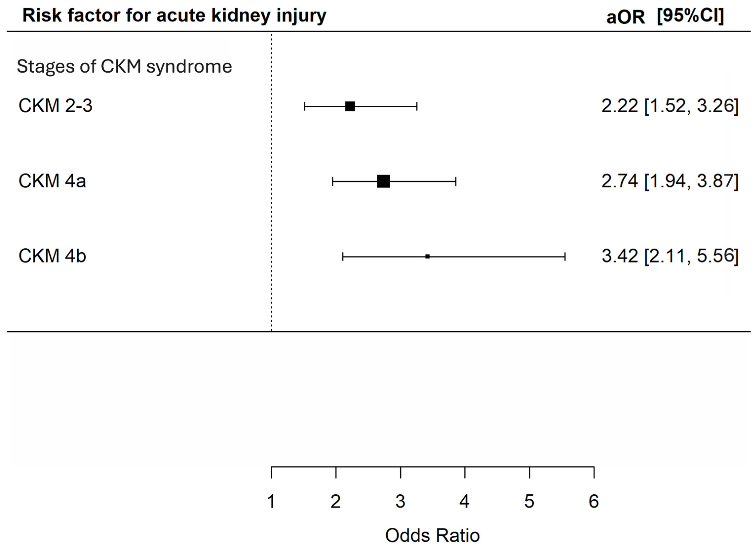
Task: Click the "aOR [95%CI]" column header
Action: point(665,16)
